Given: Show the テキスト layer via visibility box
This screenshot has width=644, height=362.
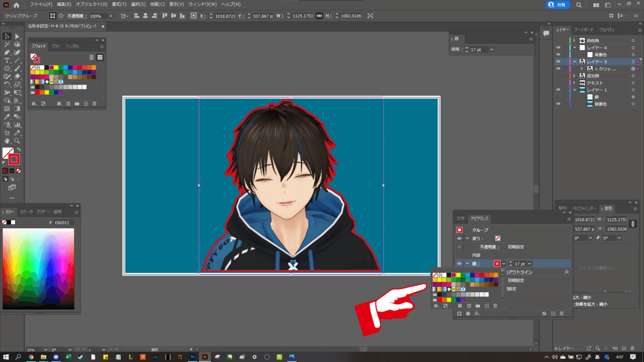Looking at the screenshot, I should pyautogui.click(x=558, y=83).
